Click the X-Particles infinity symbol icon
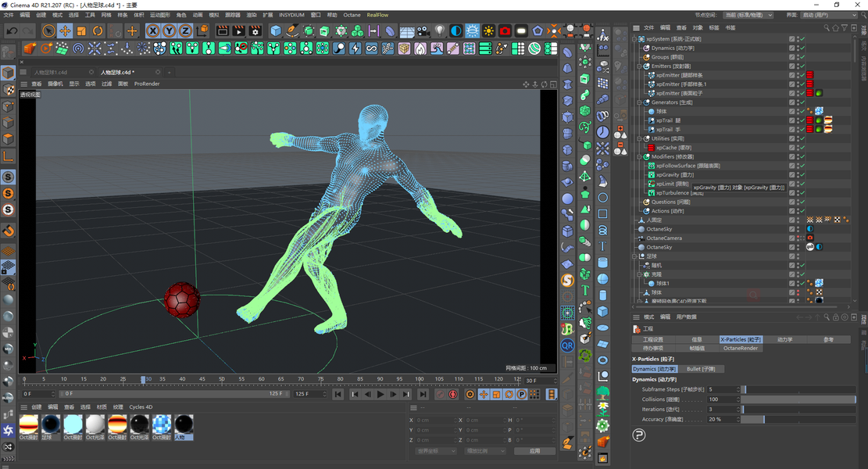868x469 pixels. [371, 48]
